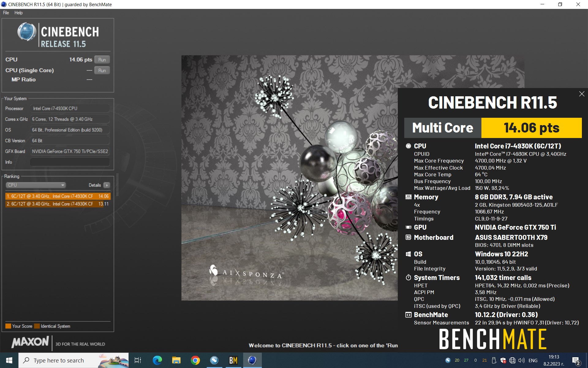The width and height of the screenshot is (588, 368).
Task: Open the network status tray icon
Action: tap(512, 360)
